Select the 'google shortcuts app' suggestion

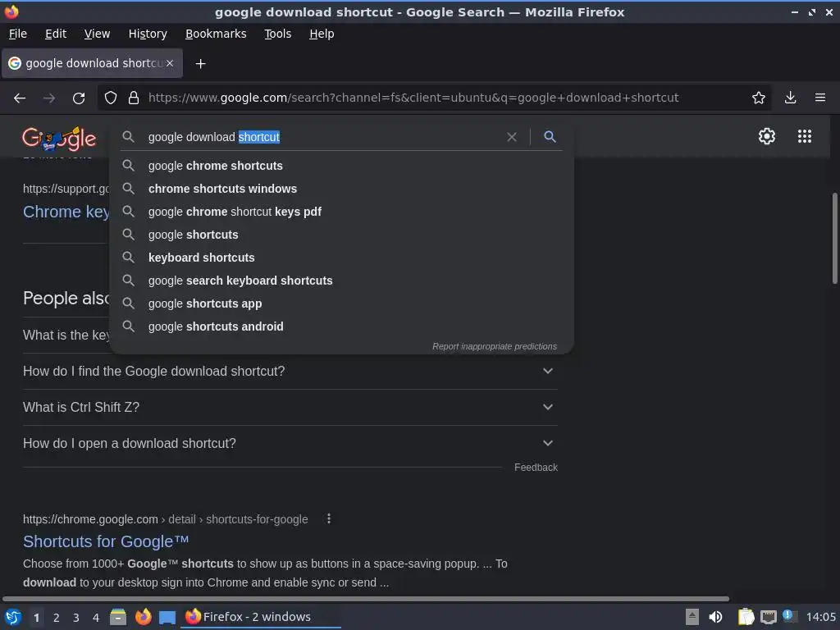tap(341, 304)
